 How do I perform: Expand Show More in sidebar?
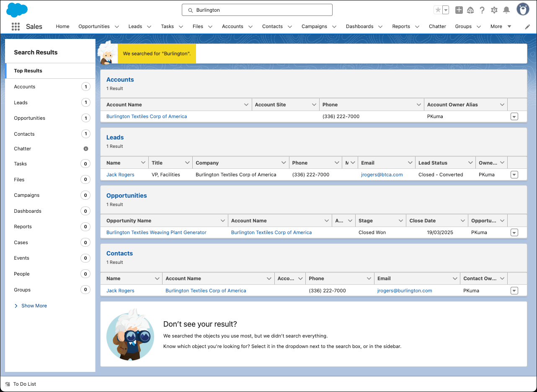point(31,306)
